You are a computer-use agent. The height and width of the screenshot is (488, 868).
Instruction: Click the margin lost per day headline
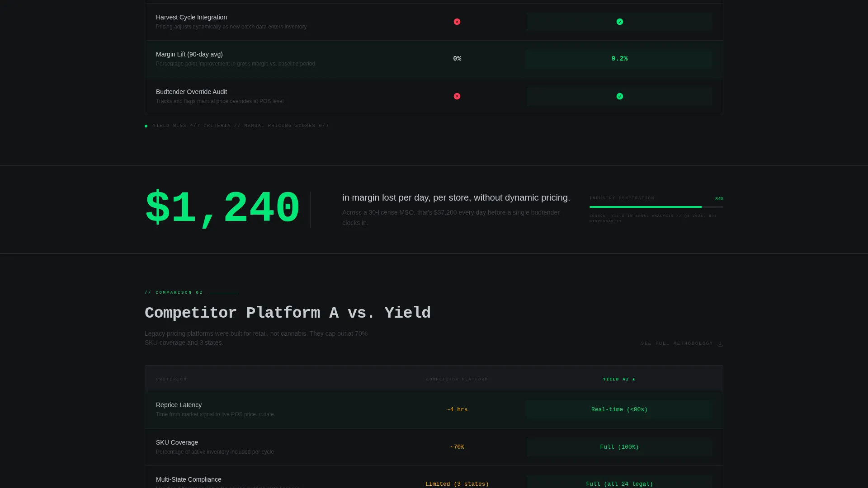coord(456,197)
